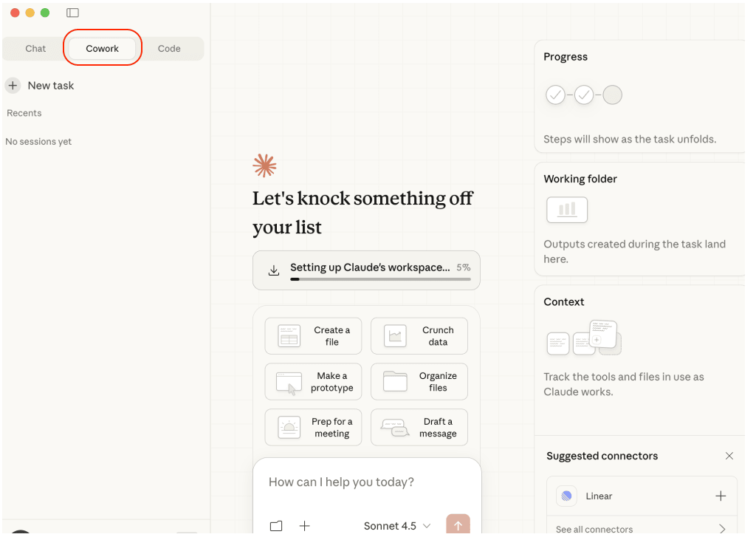The width and height of the screenshot is (756, 554).
Task: Click the Suggested connectors heading
Action: pyautogui.click(x=602, y=456)
